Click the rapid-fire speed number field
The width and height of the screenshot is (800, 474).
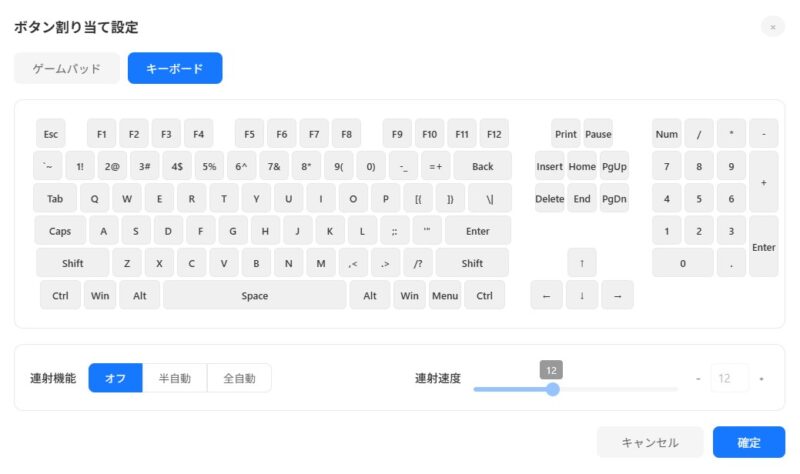pyautogui.click(x=730, y=379)
